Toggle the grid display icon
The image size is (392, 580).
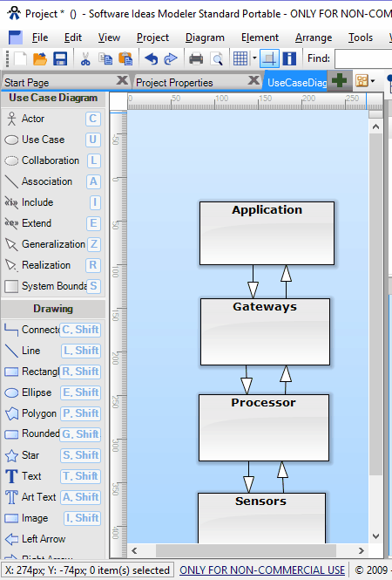tap(240, 58)
